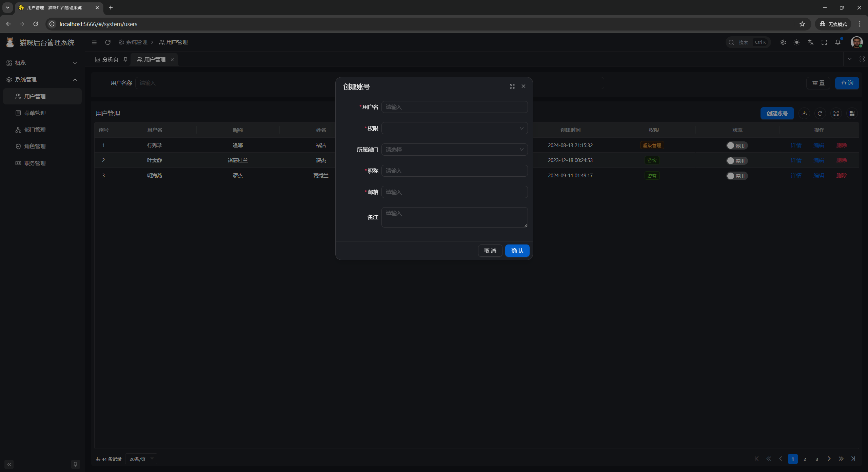Click the 取消 button in dialog

[x=490, y=251]
